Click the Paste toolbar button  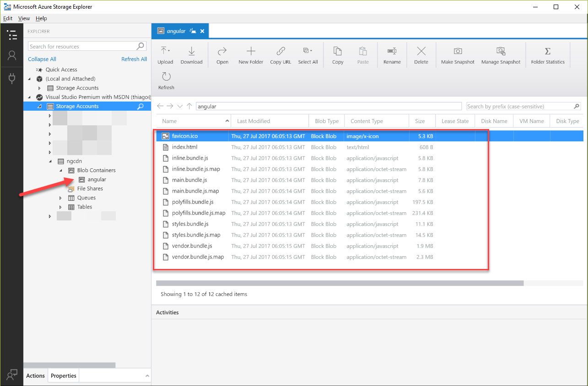pos(363,55)
